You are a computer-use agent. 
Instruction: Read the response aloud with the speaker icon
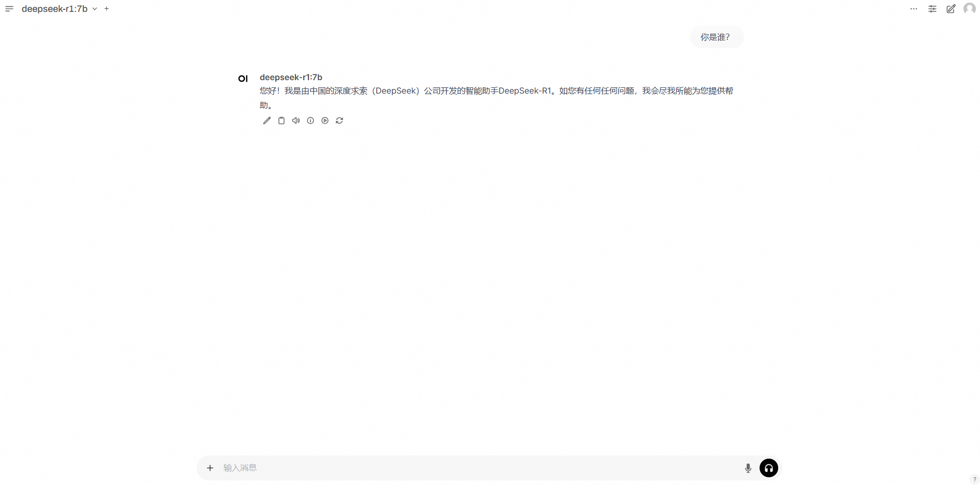[x=296, y=120]
